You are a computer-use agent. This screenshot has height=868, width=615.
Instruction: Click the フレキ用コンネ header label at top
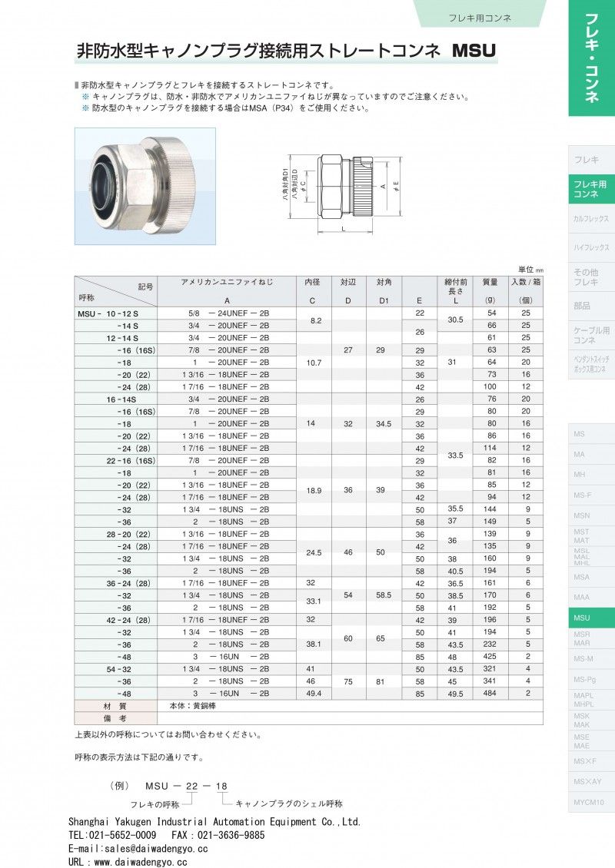tap(480, 17)
